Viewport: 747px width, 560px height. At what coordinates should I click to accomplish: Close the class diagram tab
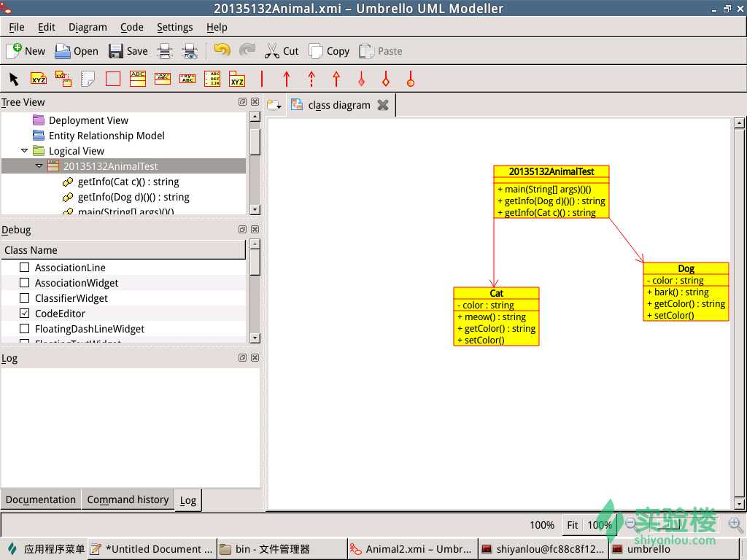tap(383, 105)
